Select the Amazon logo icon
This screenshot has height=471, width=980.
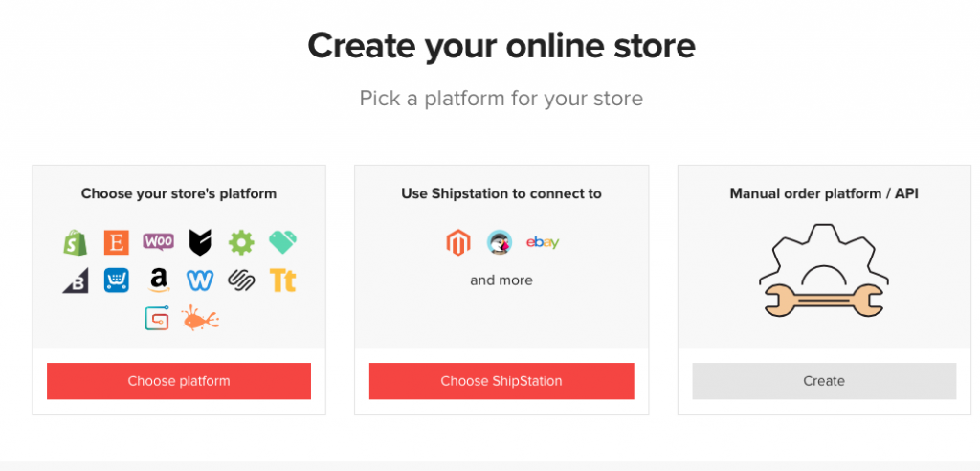(x=158, y=280)
